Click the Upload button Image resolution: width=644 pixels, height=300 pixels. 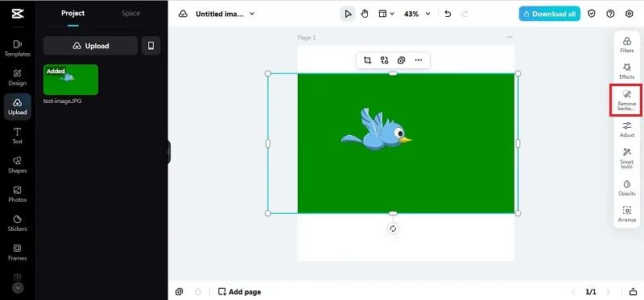[x=90, y=46]
